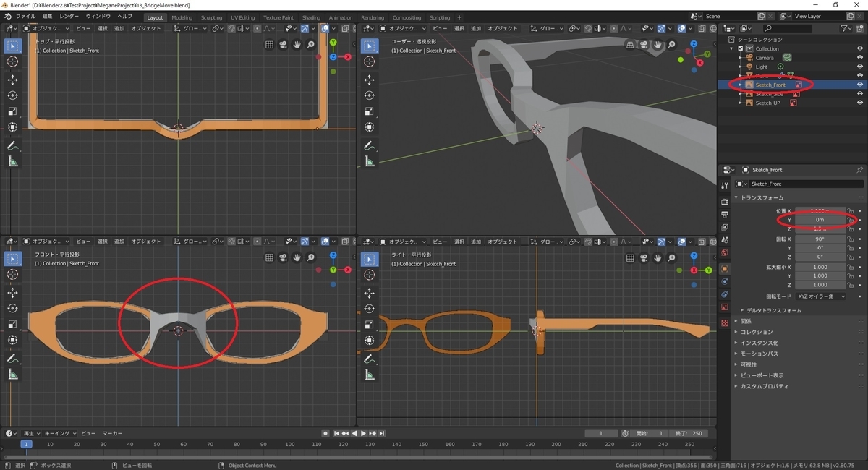Click the 拡大縮小 X value field
This screenshot has height=470, width=868.
click(x=820, y=267)
